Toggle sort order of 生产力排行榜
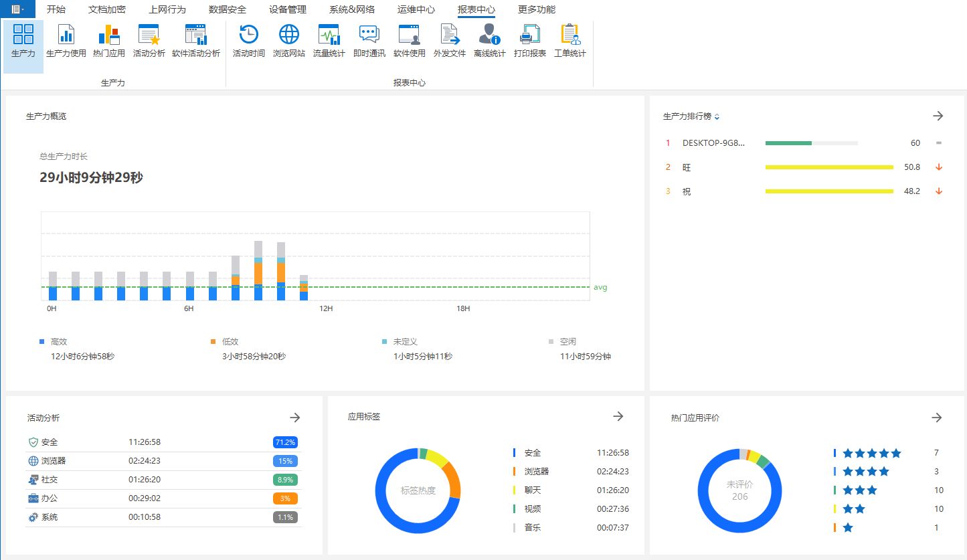 (x=717, y=116)
